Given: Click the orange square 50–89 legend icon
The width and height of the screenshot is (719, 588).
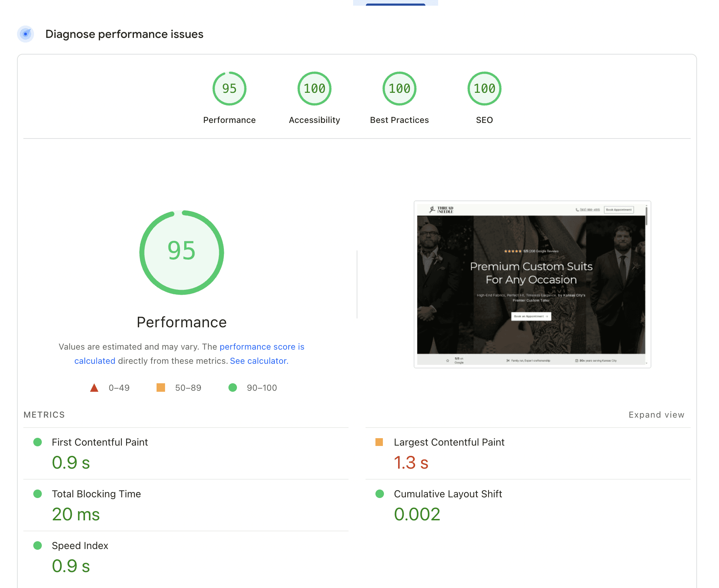Looking at the screenshot, I should (161, 388).
